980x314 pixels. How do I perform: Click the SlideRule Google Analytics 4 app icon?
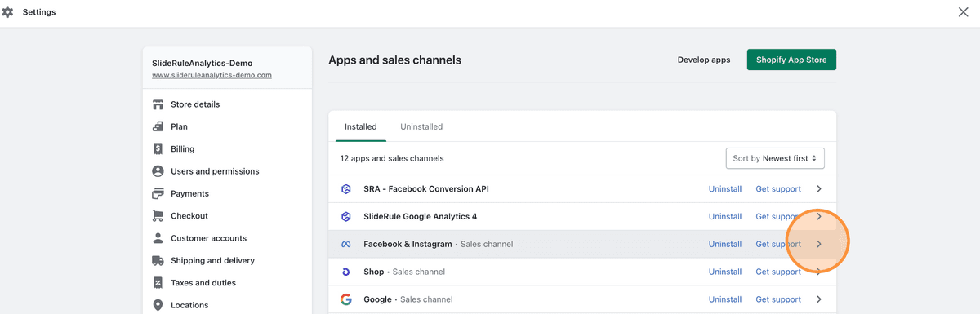(x=346, y=217)
